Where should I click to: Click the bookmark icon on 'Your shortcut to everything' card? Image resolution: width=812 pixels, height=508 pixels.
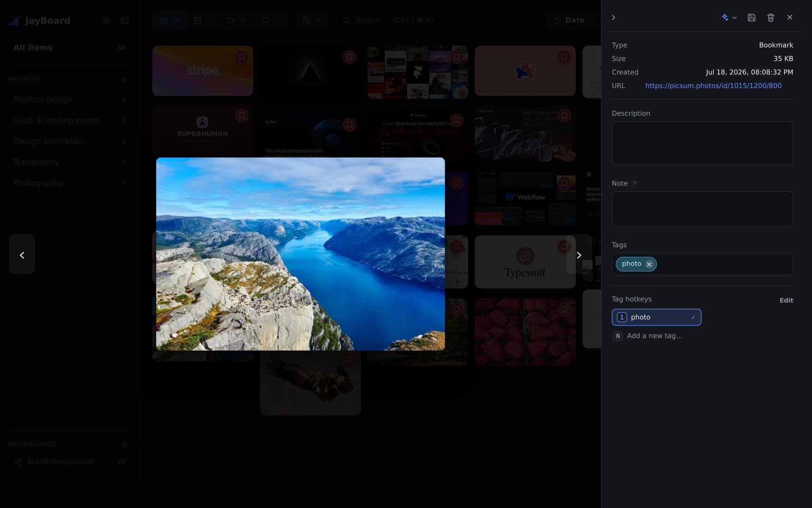pyautogui.click(x=457, y=121)
